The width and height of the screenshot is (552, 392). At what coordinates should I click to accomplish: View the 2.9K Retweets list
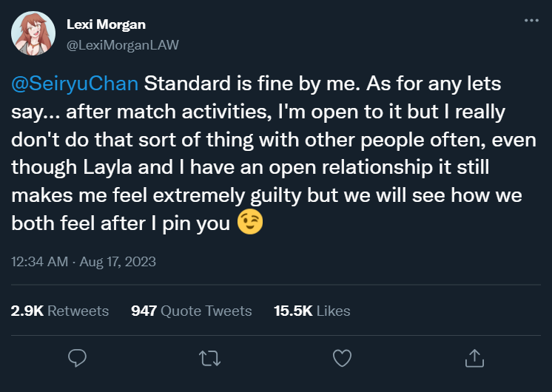coord(60,311)
